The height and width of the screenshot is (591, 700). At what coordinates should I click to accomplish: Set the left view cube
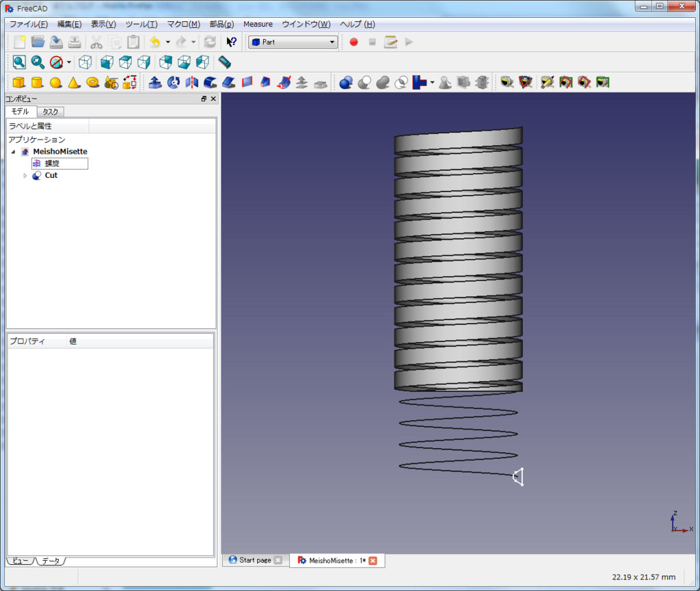pyautogui.click(x=202, y=62)
